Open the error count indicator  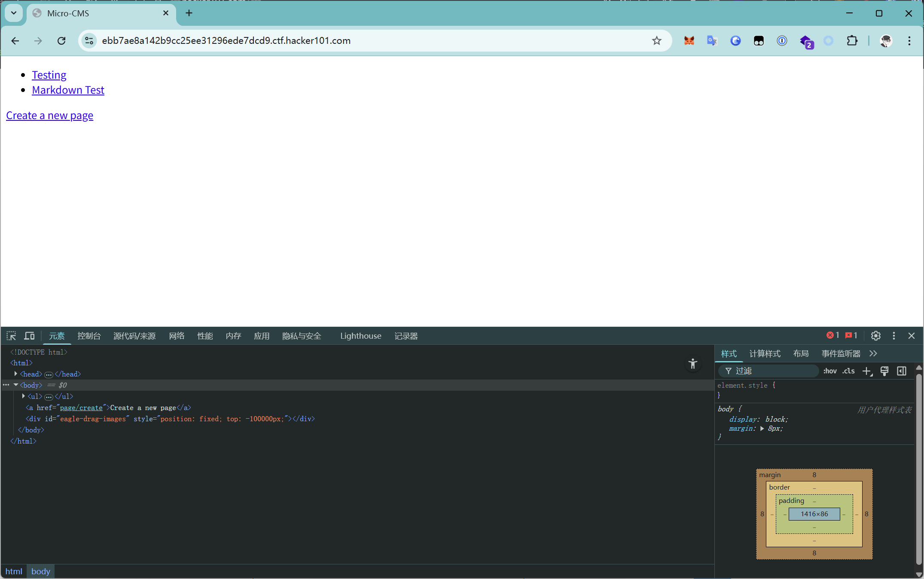[x=833, y=335]
